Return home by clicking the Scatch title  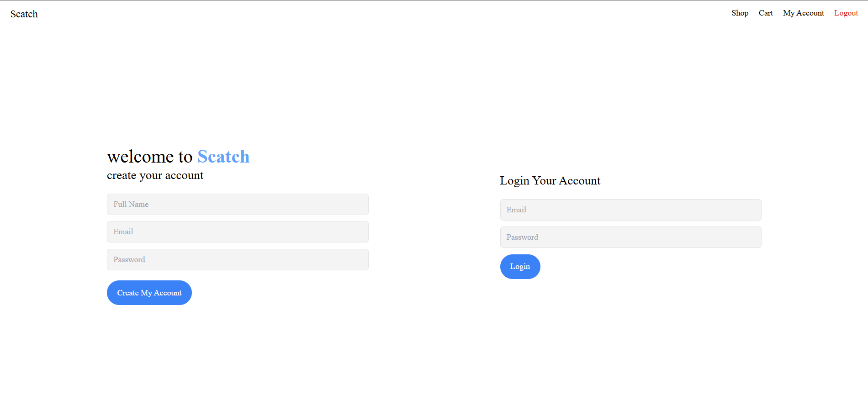[24, 14]
